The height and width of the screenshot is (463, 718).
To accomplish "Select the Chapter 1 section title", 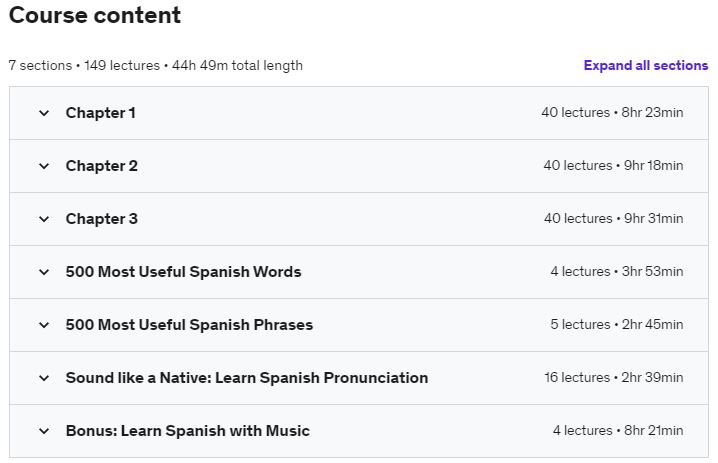I will 101,113.
